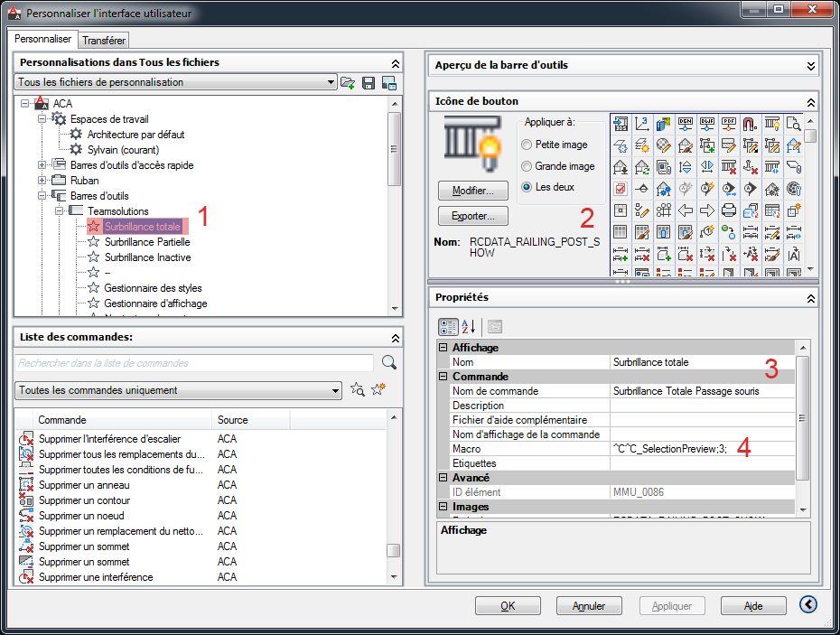Screen dimensions: 840x635
Task: Select the printer icon in button image grid
Action: 729,210
